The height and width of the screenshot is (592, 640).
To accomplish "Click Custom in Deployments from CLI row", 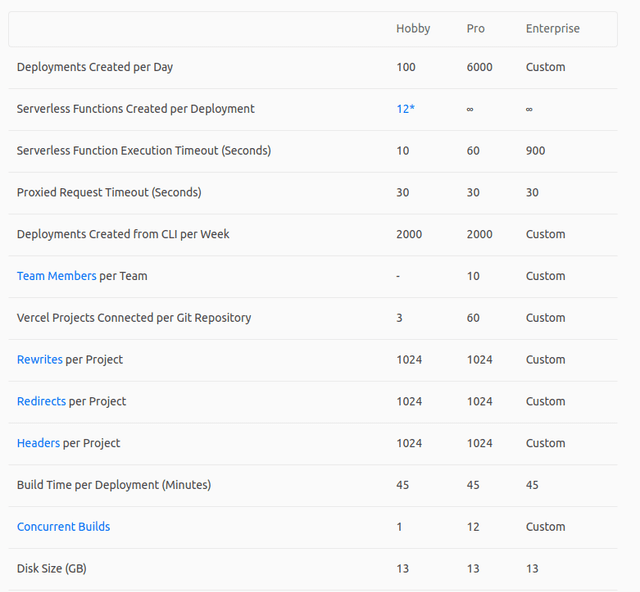I will coord(545,234).
